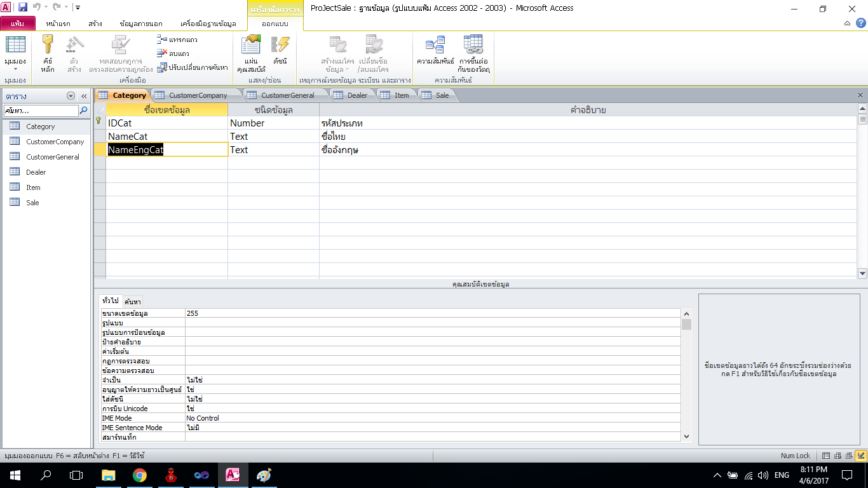Click the taskbar Search magnifier
This screenshot has width=868, height=488.
click(x=46, y=475)
